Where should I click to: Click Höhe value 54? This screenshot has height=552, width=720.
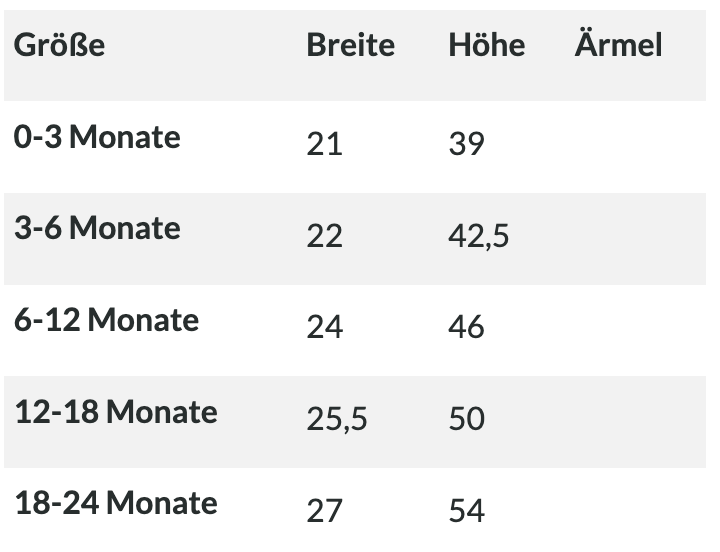click(466, 511)
